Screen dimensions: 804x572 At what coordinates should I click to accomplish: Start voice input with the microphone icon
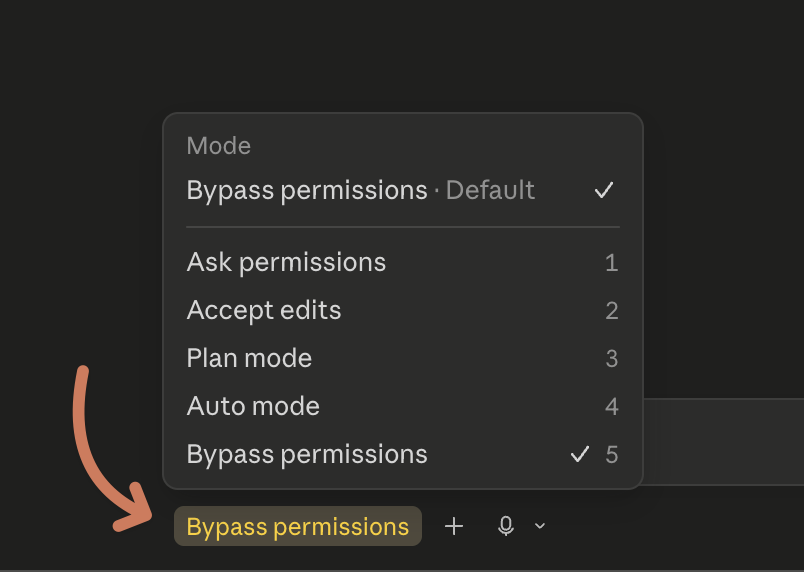[506, 526]
